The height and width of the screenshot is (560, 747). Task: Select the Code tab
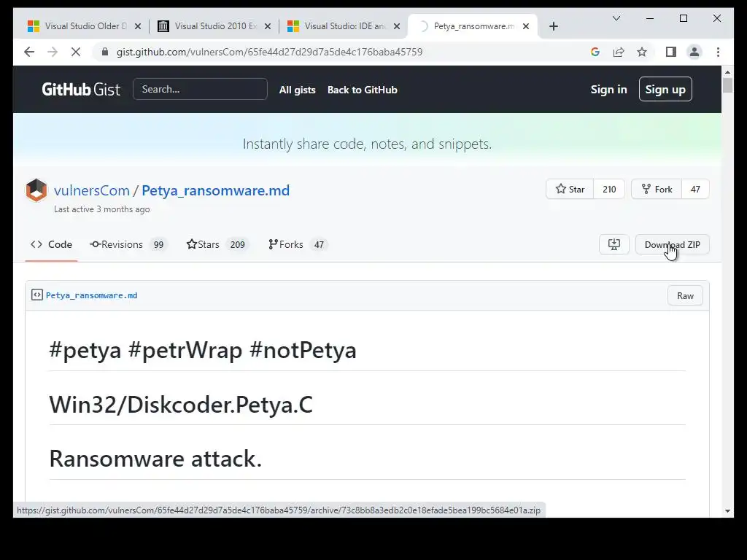point(52,244)
